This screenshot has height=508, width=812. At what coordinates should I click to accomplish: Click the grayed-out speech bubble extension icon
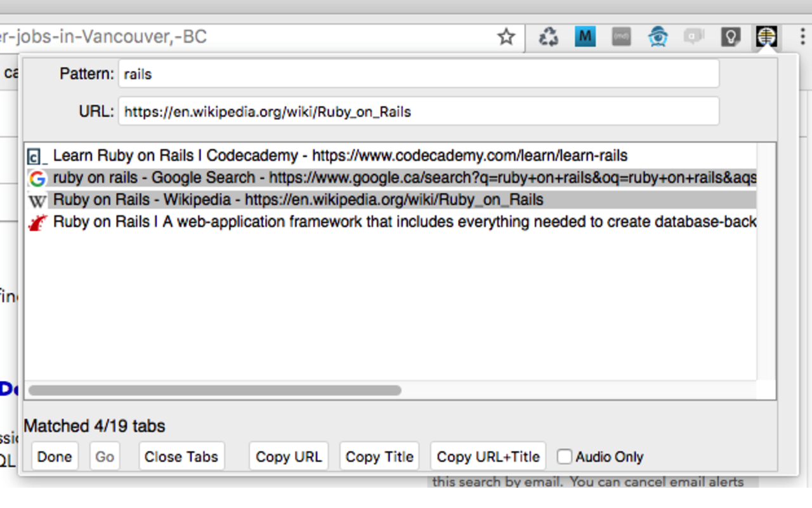tap(694, 37)
